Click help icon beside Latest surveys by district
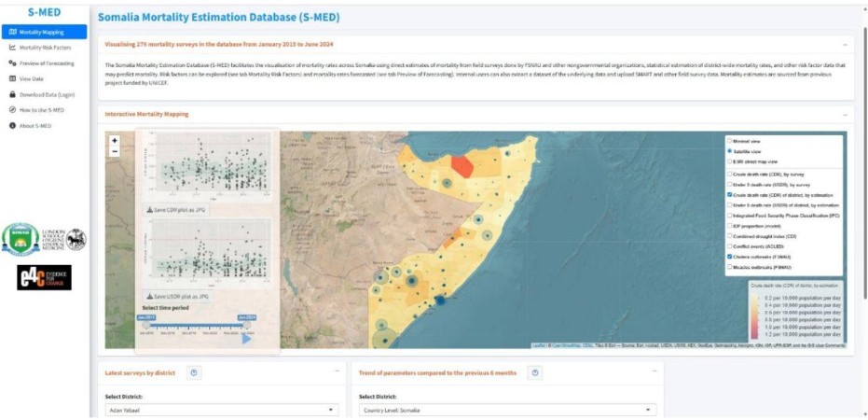 tap(194, 372)
